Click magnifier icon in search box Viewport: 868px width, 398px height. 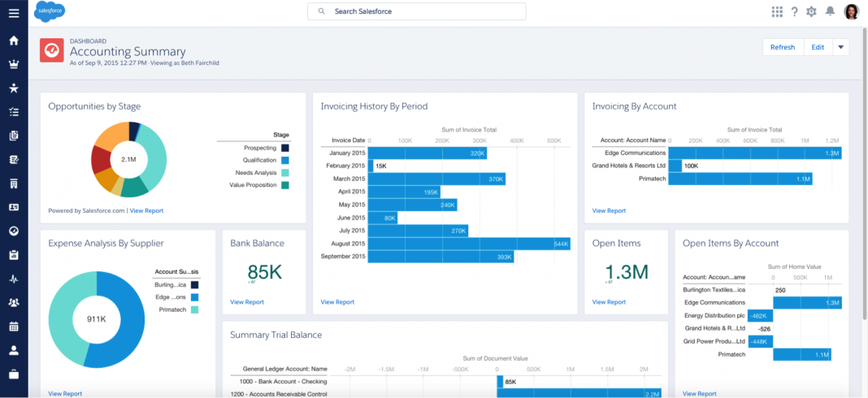(322, 11)
